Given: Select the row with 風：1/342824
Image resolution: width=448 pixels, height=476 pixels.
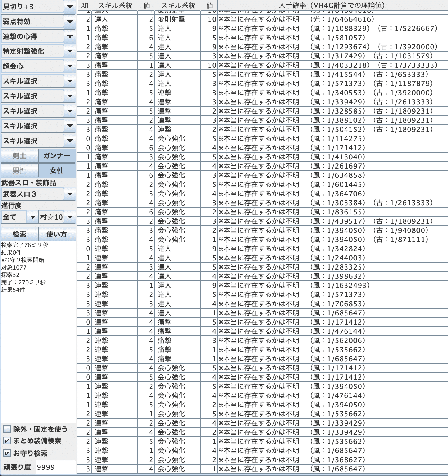Looking at the screenshot, I should [262, 249].
